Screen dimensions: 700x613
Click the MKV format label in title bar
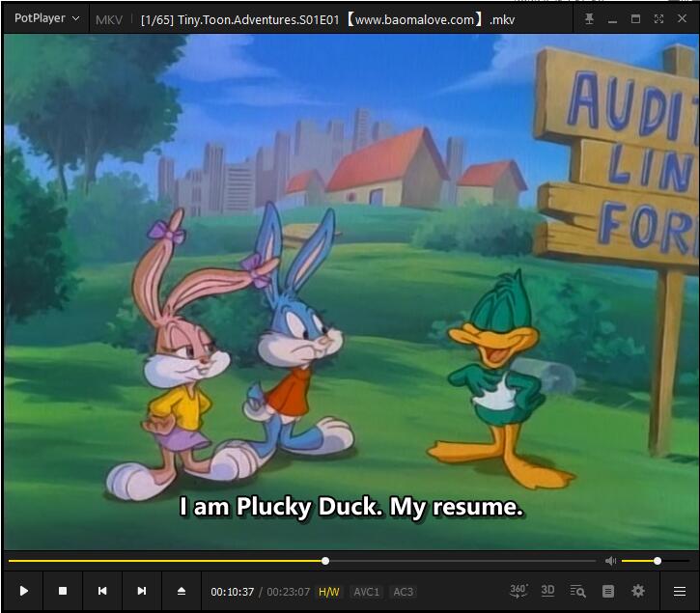[x=109, y=20]
